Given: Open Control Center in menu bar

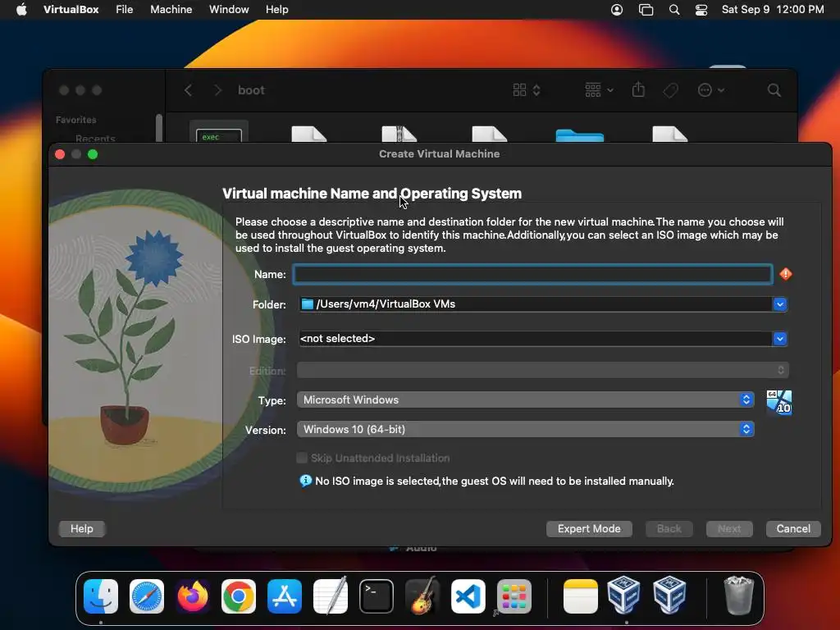Looking at the screenshot, I should [701, 10].
